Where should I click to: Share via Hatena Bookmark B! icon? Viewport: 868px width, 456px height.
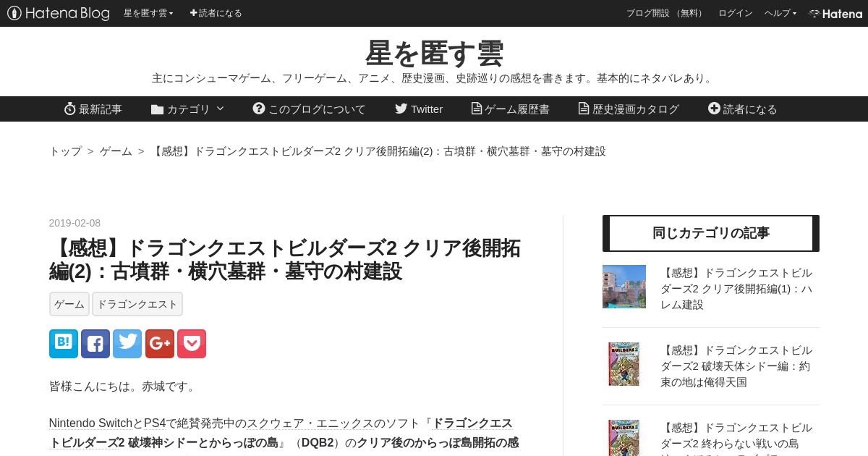64,344
